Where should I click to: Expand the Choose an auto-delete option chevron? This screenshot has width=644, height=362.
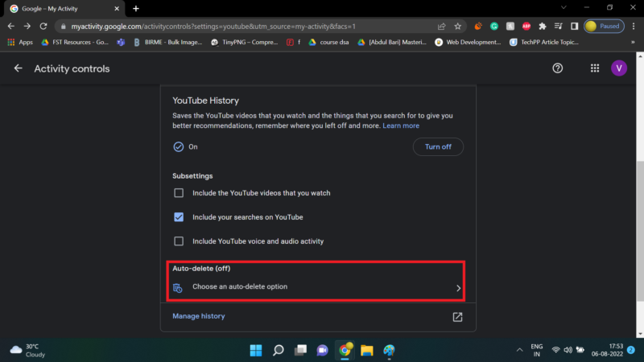click(x=458, y=288)
